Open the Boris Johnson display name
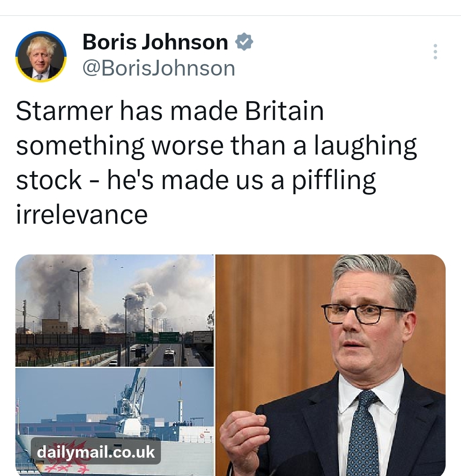The width and height of the screenshot is (461, 476). [155, 42]
